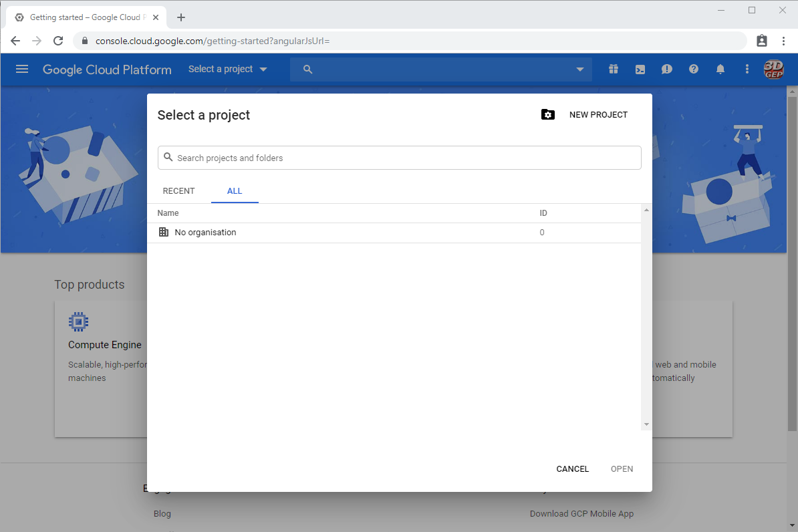The width and height of the screenshot is (798, 532).
Task: Click NEW PROJECT button
Action: click(x=598, y=115)
